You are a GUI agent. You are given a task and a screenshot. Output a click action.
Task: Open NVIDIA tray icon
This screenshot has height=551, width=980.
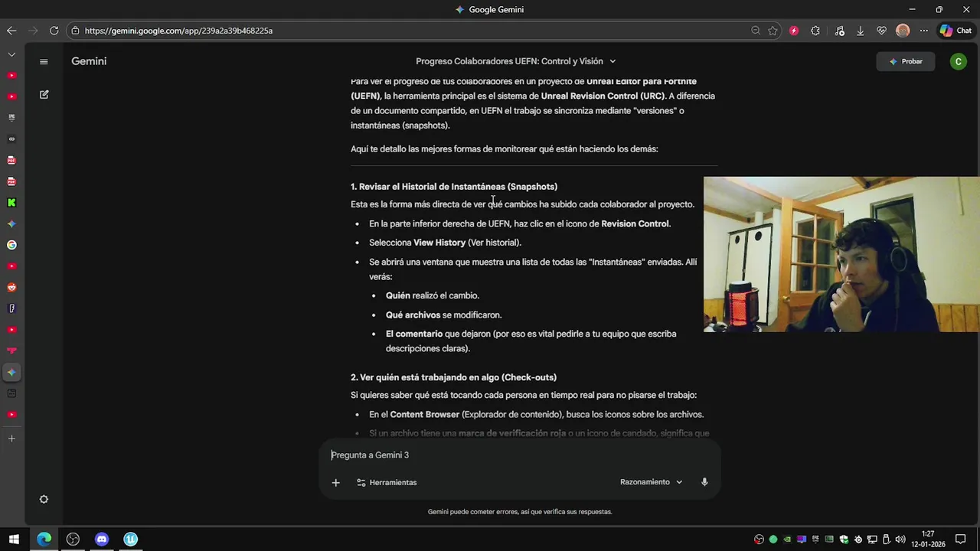(x=787, y=539)
